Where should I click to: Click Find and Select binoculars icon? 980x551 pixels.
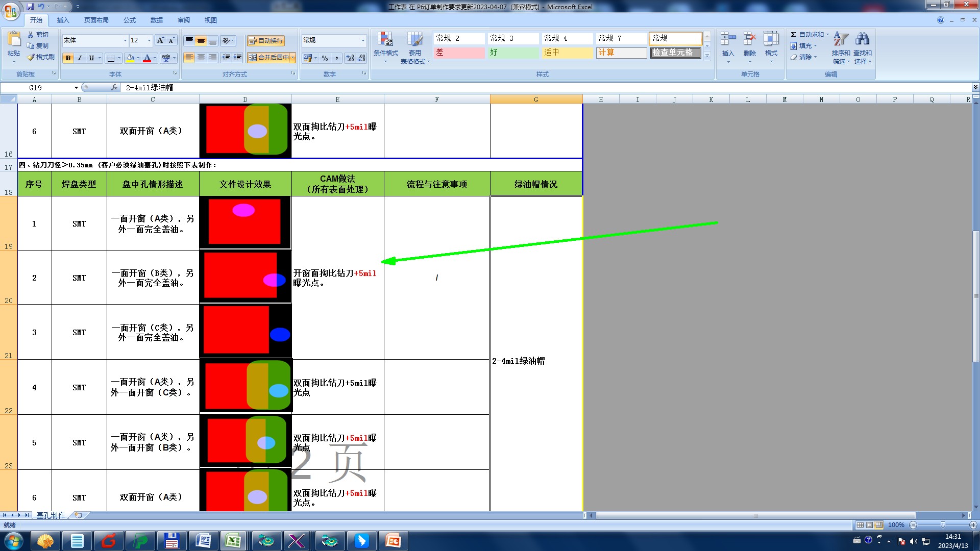pyautogui.click(x=862, y=40)
